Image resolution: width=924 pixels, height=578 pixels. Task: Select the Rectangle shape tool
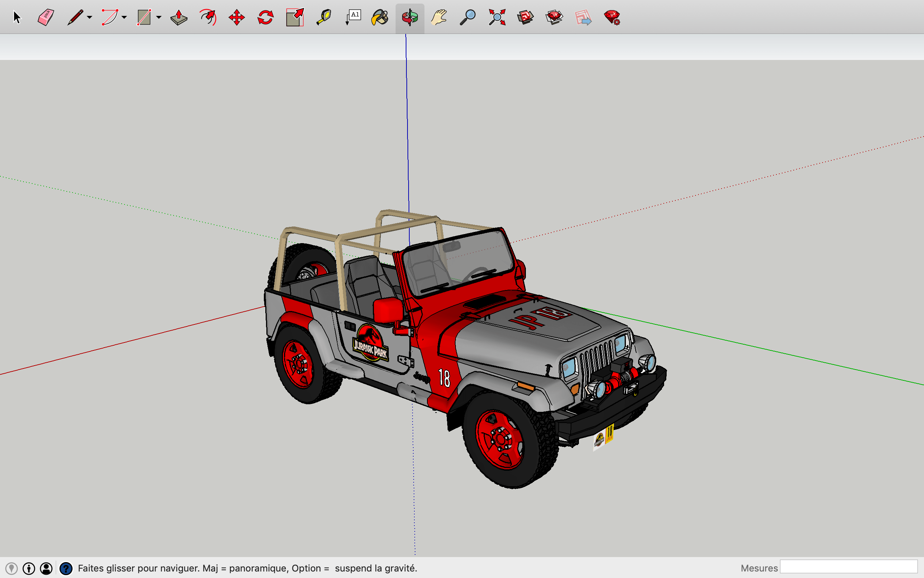coord(144,18)
